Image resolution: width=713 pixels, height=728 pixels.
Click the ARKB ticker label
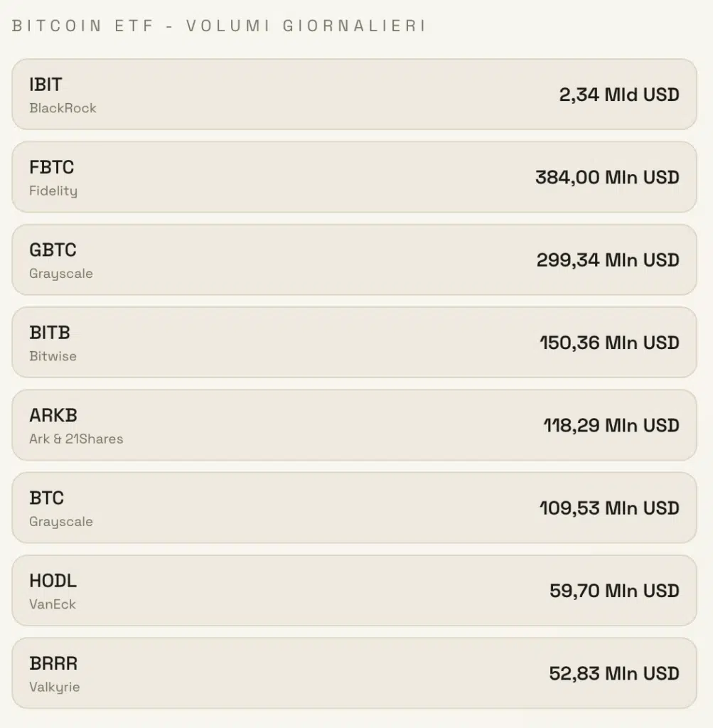coord(53,415)
